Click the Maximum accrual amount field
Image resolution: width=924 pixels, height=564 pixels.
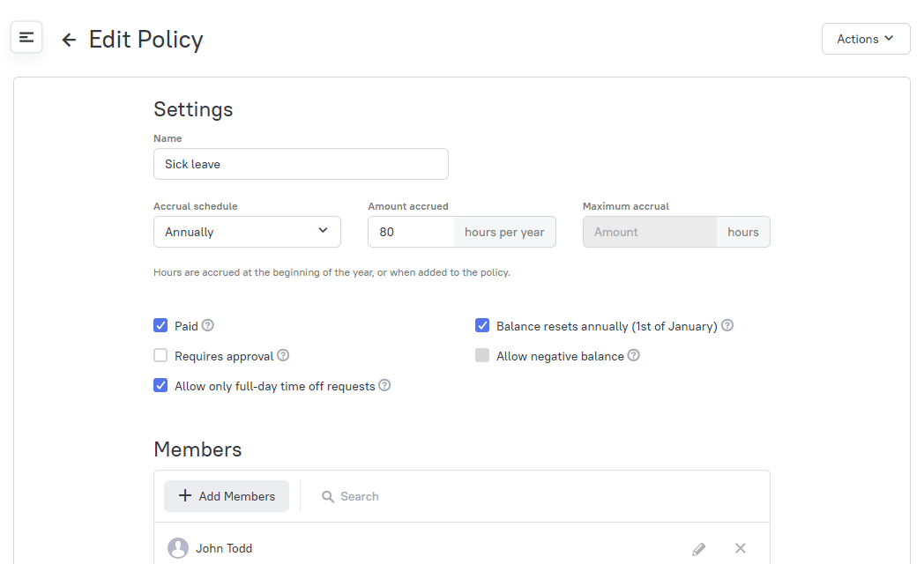(650, 232)
